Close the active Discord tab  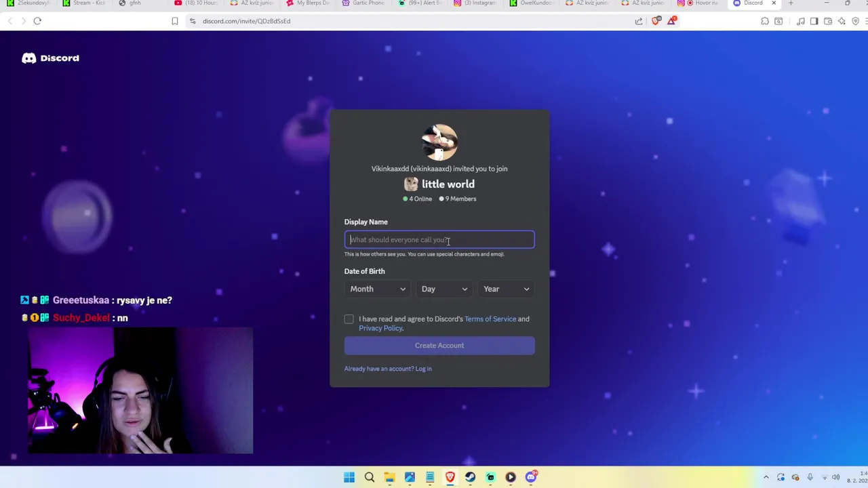pyautogui.click(x=774, y=3)
